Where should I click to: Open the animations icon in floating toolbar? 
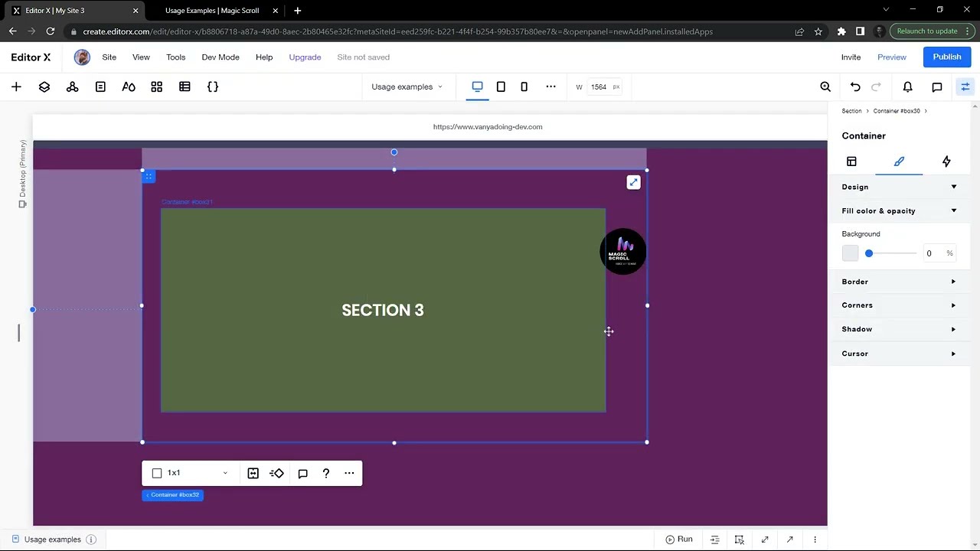pos(277,473)
